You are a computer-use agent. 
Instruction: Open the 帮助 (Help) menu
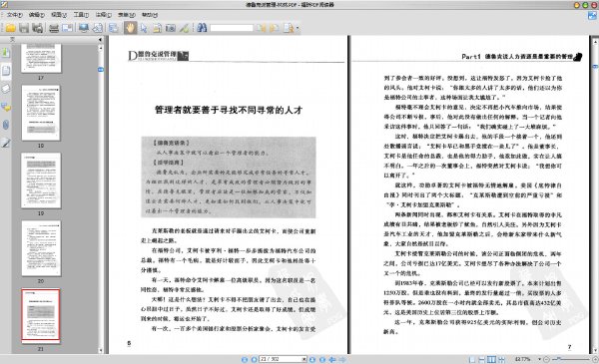[x=150, y=15]
